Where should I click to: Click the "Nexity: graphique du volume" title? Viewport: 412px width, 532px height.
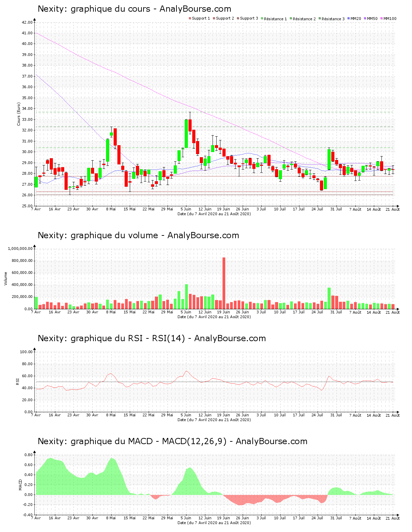(x=98, y=235)
